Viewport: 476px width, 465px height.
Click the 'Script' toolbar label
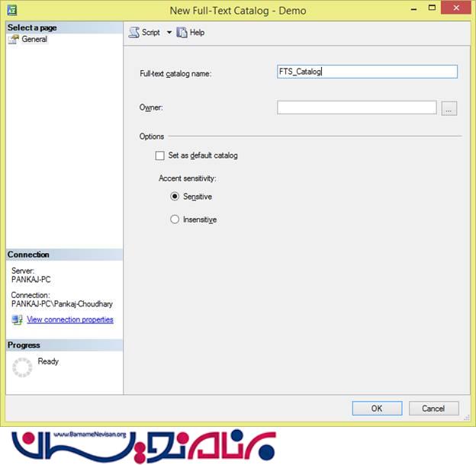tap(151, 33)
